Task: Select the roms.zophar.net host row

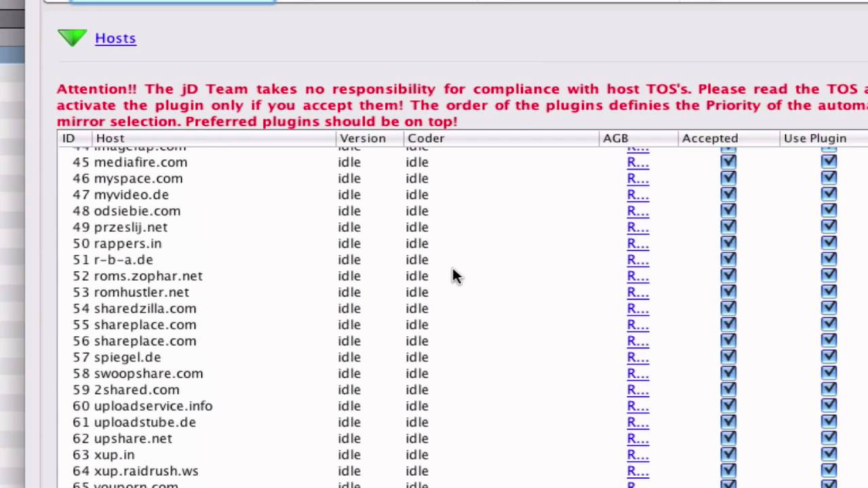Action: [x=463, y=276]
